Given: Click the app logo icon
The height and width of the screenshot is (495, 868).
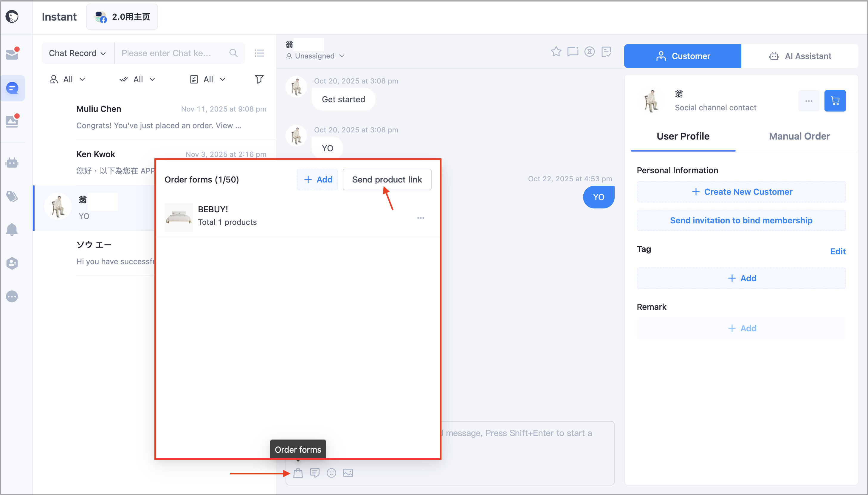Looking at the screenshot, I should point(12,16).
